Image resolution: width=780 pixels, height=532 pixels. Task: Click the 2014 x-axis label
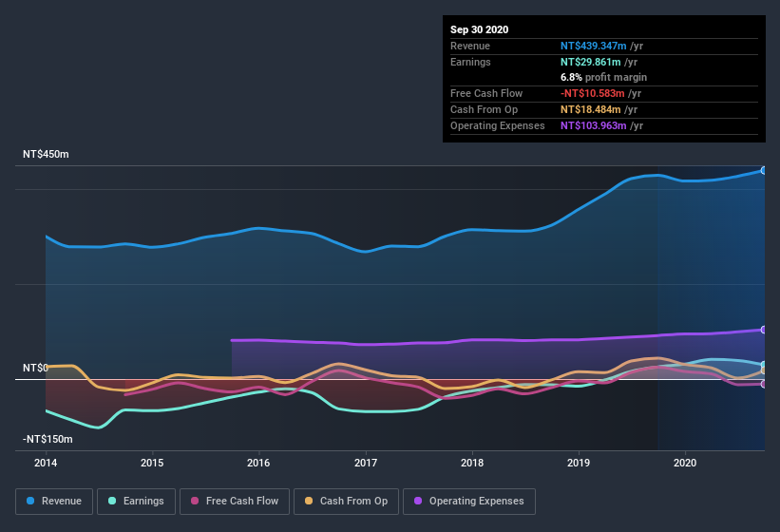pyautogui.click(x=46, y=463)
